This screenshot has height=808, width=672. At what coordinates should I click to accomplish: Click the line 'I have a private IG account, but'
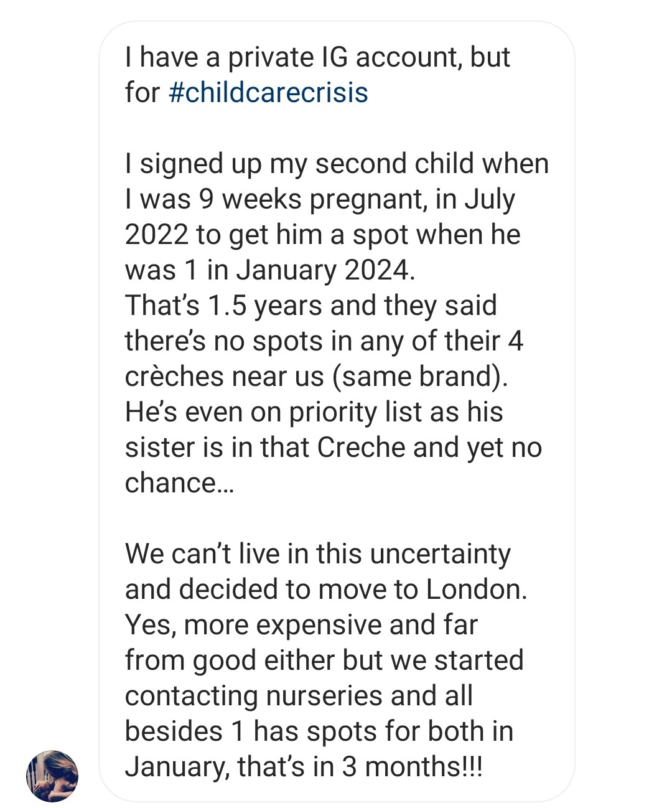point(317,57)
